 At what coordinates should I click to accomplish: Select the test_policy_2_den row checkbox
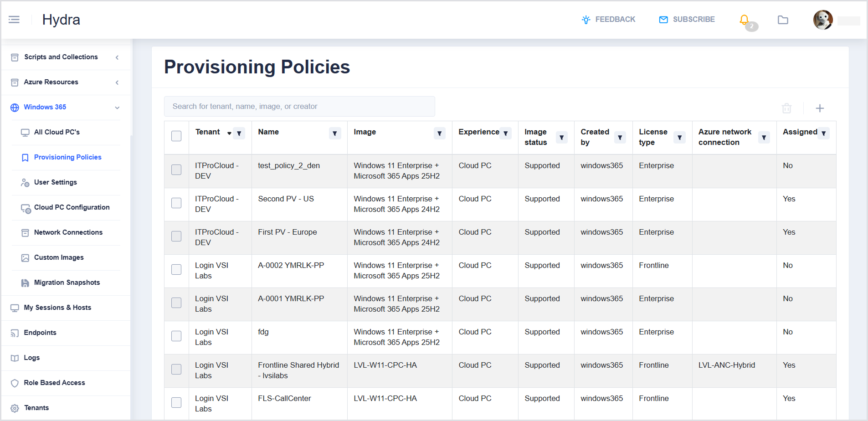click(x=176, y=170)
